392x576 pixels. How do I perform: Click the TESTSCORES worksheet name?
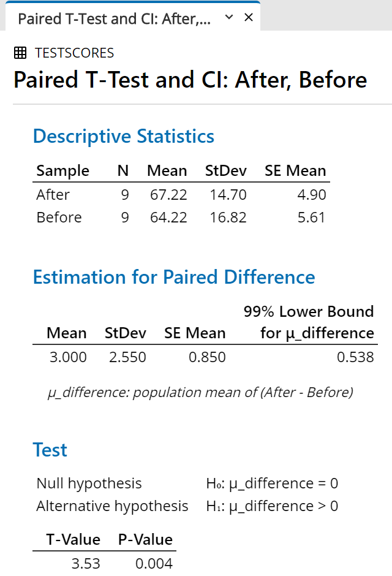click(x=75, y=53)
